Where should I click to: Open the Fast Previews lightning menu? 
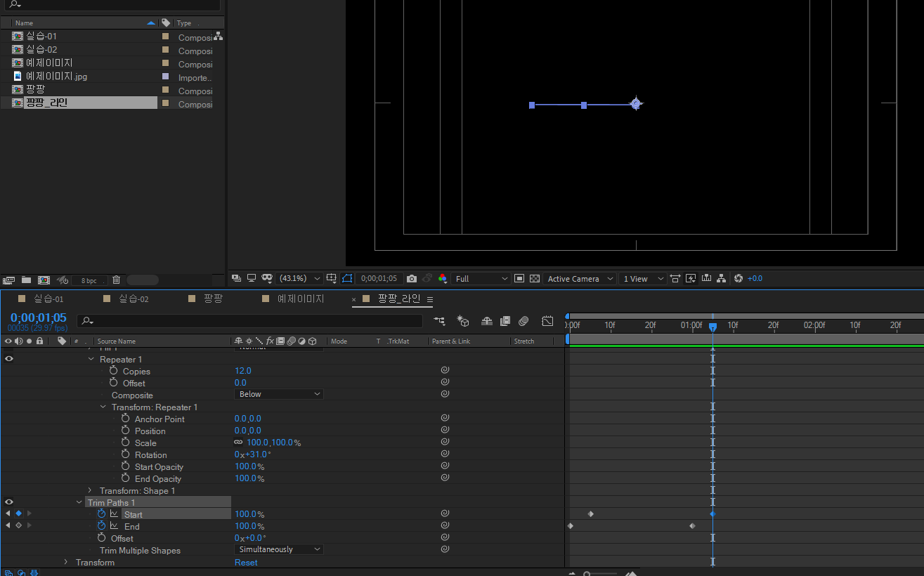click(x=691, y=278)
